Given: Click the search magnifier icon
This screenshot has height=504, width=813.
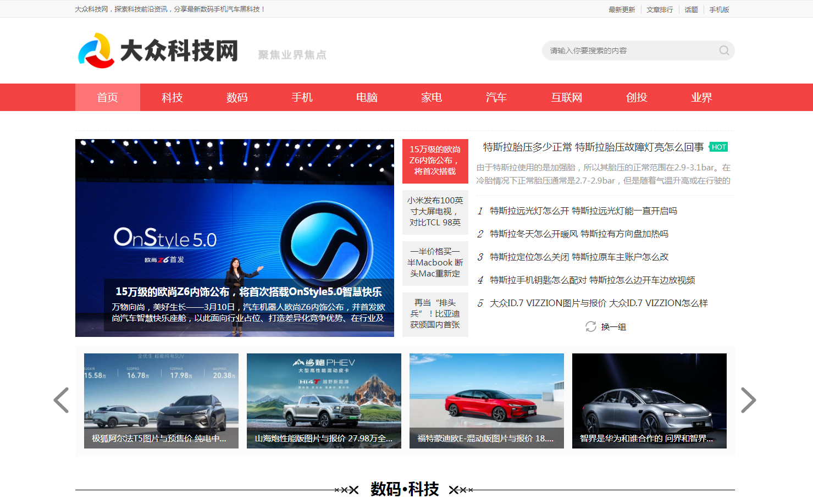Looking at the screenshot, I should click(724, 51).
